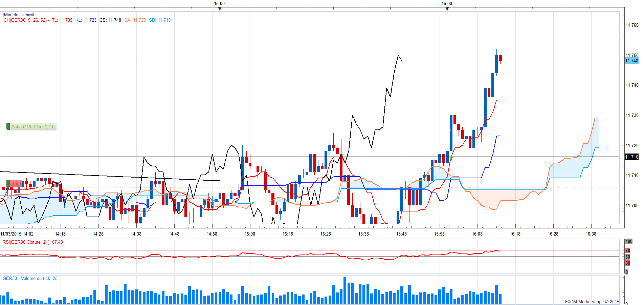Click the 11 730 price axis label
Viewport: 644px width, 305px height.
632,115
